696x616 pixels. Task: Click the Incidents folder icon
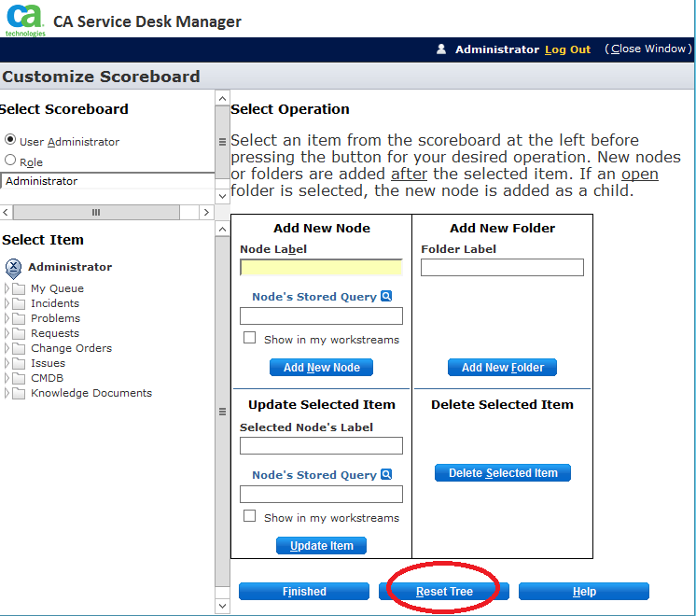(19, 303)
